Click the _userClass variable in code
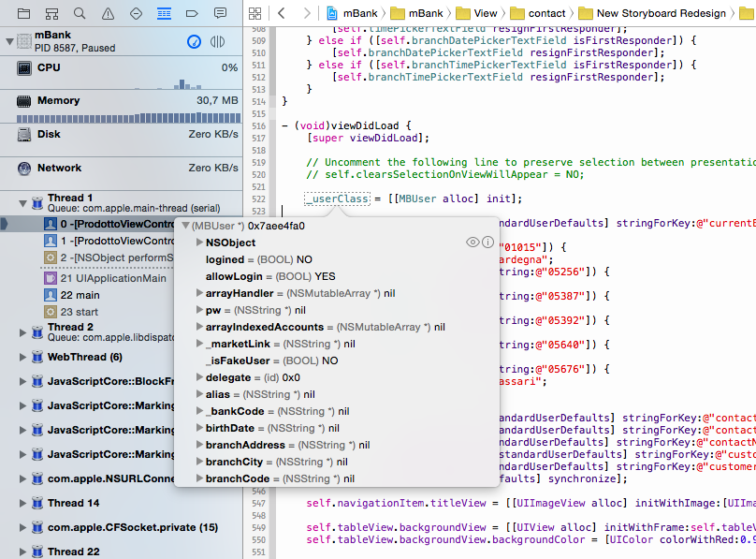 tap(337, 199)
